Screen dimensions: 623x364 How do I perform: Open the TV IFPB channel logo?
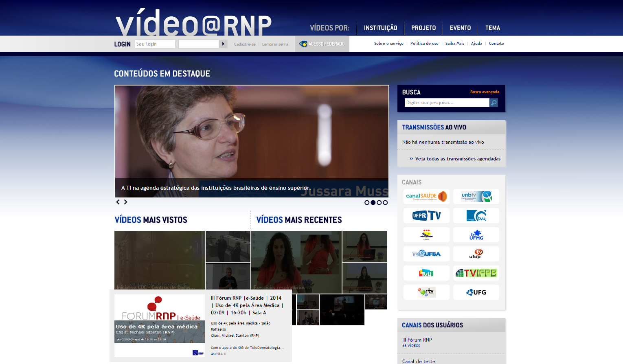click(476, 273)
